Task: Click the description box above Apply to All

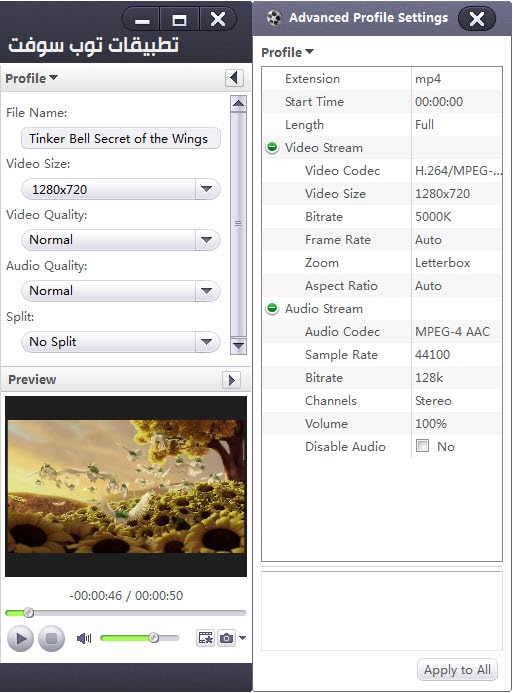Action: [382, 611]
